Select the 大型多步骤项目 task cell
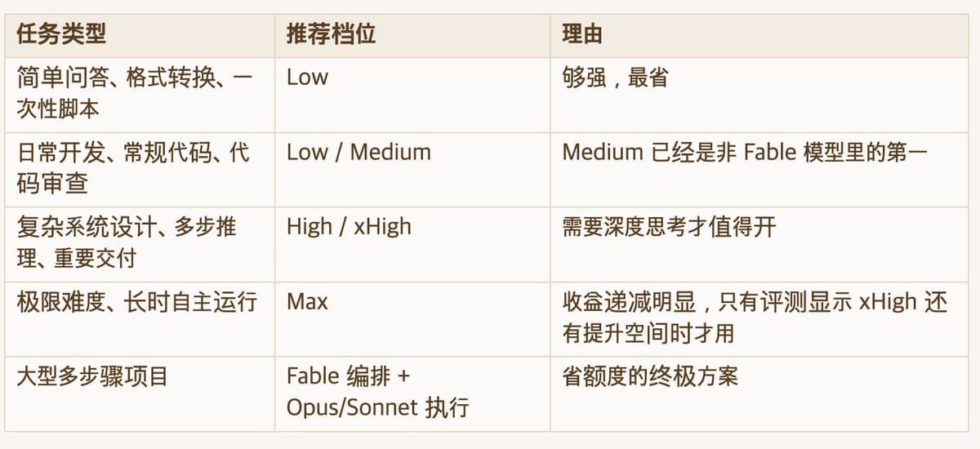This screenshot has width=980, height=449. (139, 394)
